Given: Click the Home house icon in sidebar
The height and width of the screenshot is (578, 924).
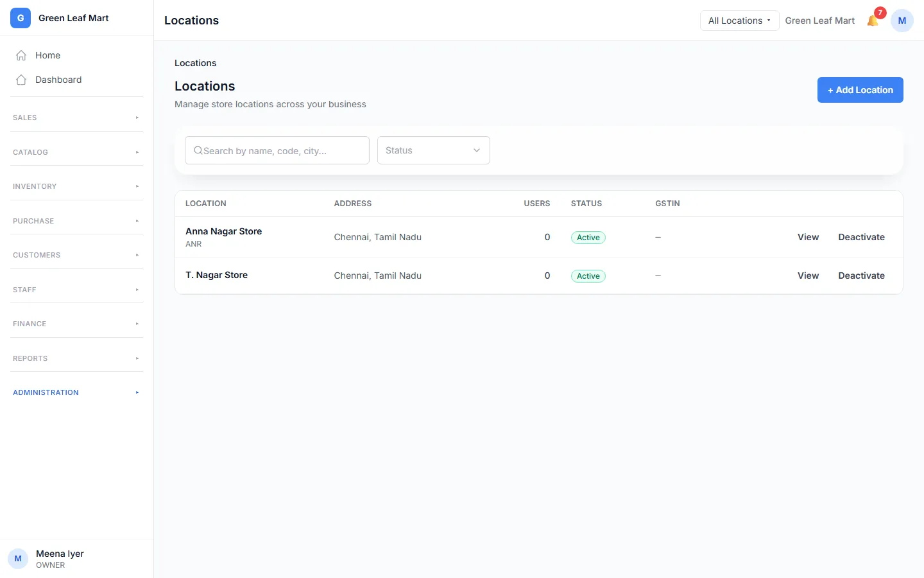Looking at the screenshot, I should click(21, 55).
